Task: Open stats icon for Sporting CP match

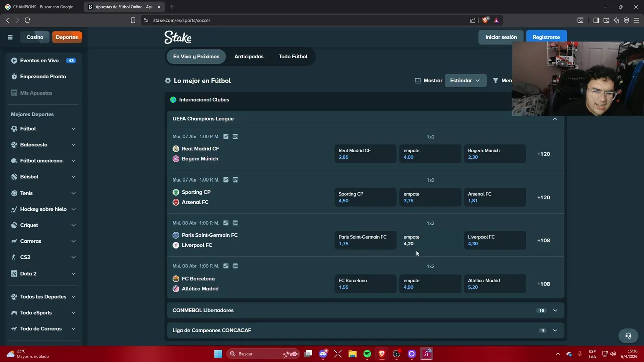Action: tap(226, 180)
